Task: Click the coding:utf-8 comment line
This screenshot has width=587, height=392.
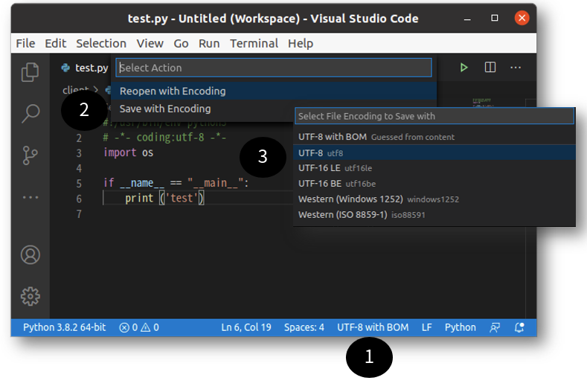Action: (x=164, y=138)
